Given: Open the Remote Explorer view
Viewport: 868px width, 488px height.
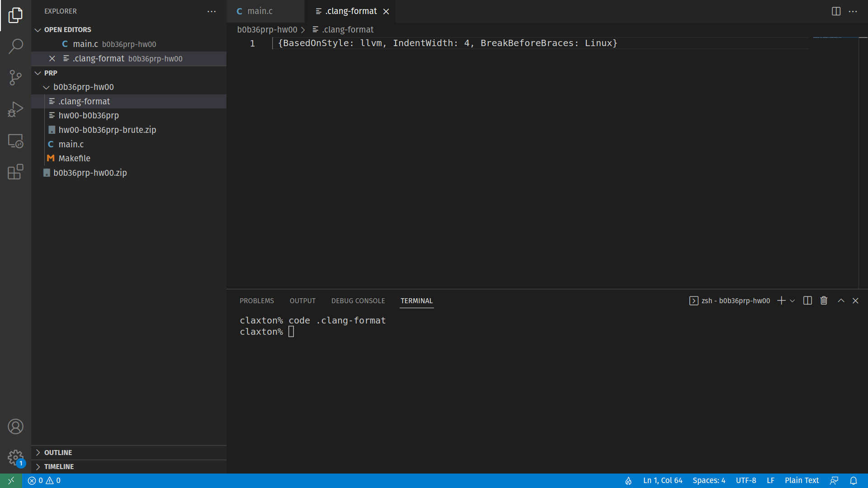Looking at the screenshot, I should (15, 141).
